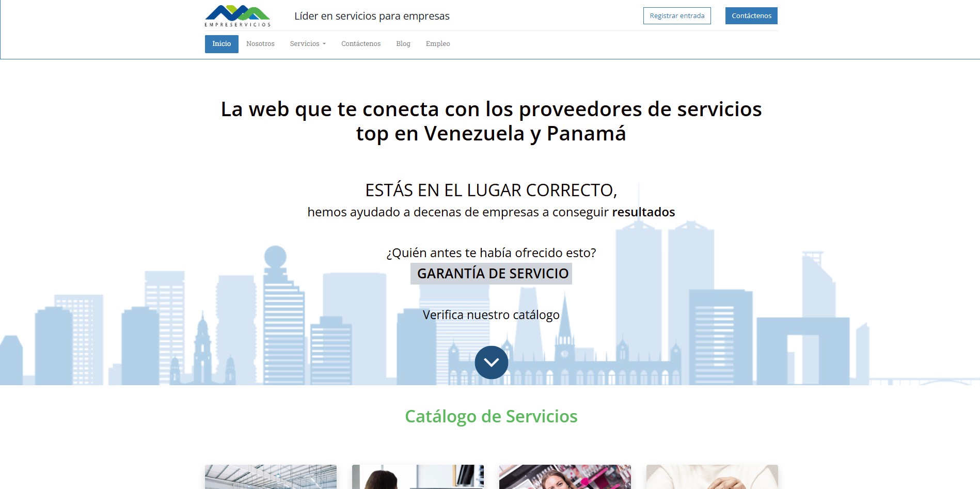Image resolution: width=980 pixels, height=489 pixels.
Task: Click the blue Contáctenos button
Action: point(751,15)
